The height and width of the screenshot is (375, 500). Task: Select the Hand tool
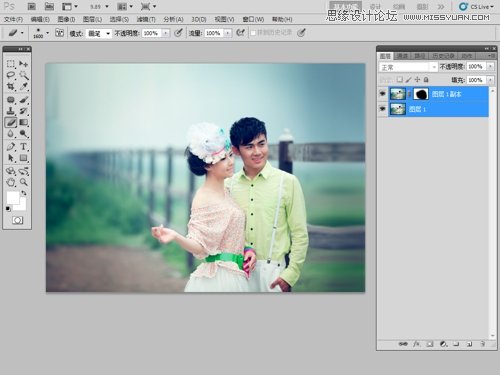coord(11,182)
